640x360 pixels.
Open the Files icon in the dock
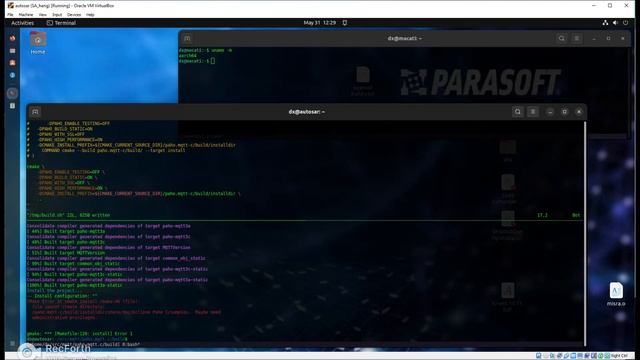tap(13, 51)
